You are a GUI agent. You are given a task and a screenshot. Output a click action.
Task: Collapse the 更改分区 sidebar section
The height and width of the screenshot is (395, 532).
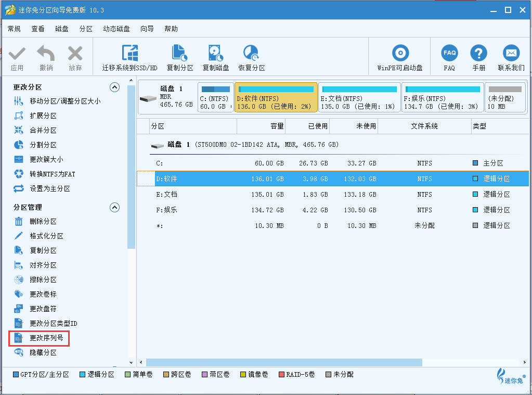tap(115, 87)
